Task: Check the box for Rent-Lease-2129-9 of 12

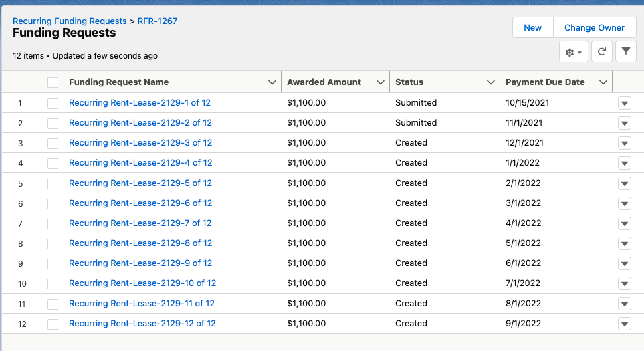Action: pyautogui.click(x=53, y=264)
